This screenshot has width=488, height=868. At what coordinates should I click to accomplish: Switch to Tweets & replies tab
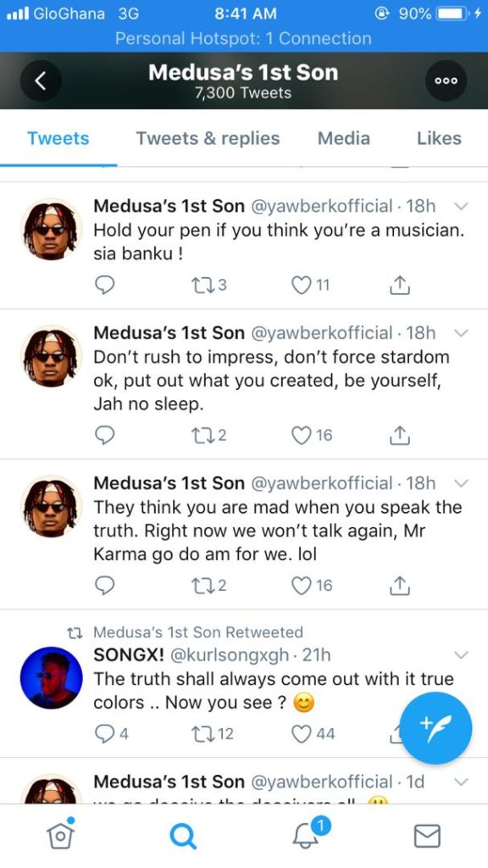208,138
